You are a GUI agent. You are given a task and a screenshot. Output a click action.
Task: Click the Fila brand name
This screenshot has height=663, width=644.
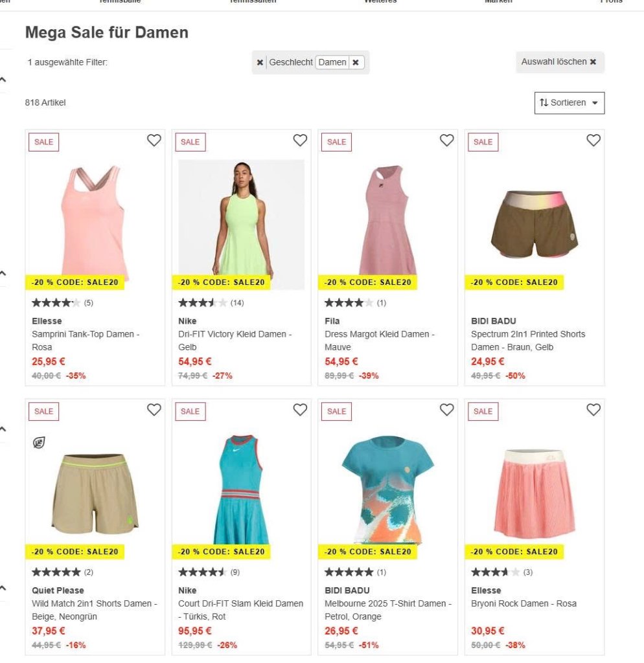332,321
